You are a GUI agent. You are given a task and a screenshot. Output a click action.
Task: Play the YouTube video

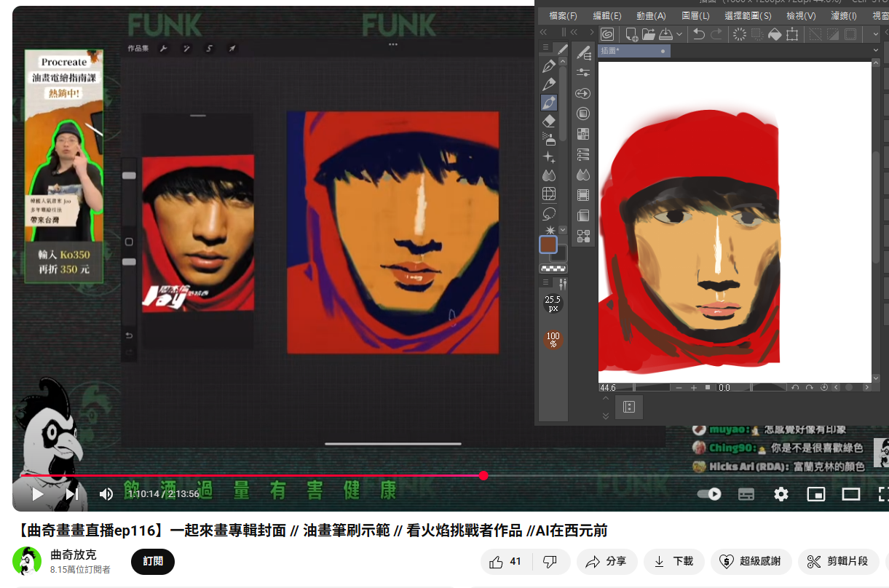(38, 494)
